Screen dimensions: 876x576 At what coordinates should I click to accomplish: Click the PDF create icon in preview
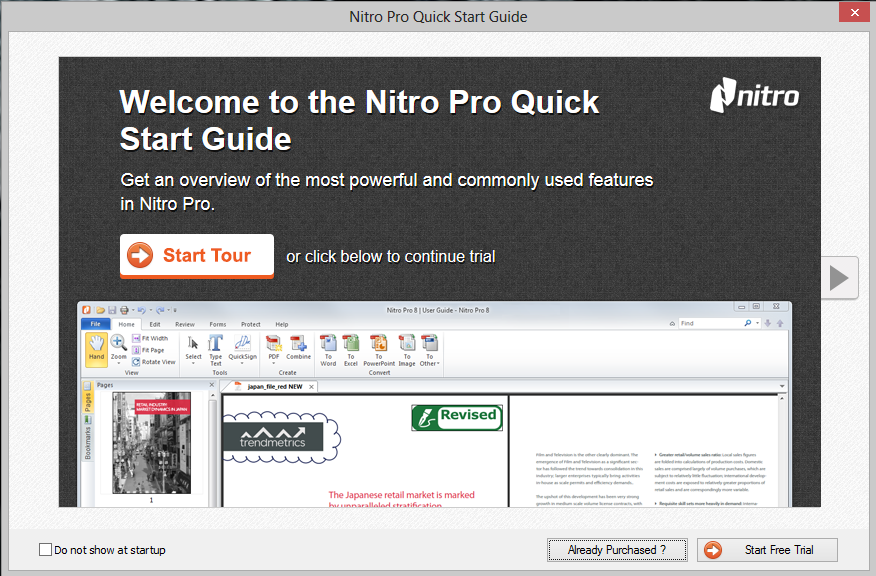click(x=274, y=350)
